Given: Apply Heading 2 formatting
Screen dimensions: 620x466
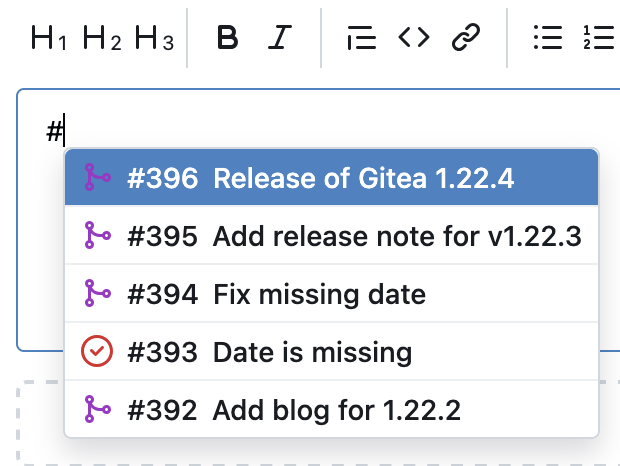Looking at the screenshot, I should [x=102, y=38].
